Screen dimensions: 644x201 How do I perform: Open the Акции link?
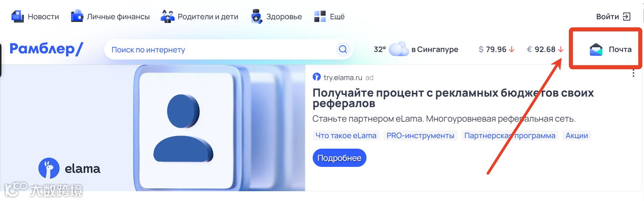pos(577,135)
